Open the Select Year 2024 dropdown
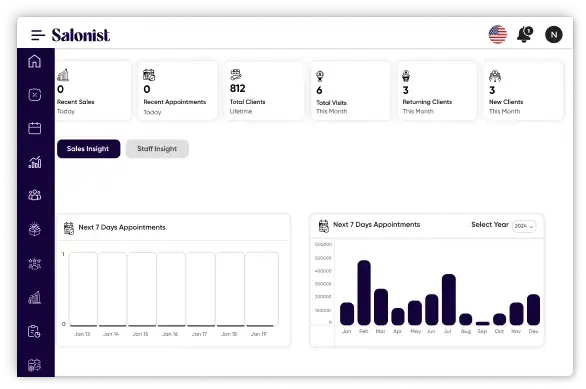Viewport: 586px width, 389px height. (524, 226)
